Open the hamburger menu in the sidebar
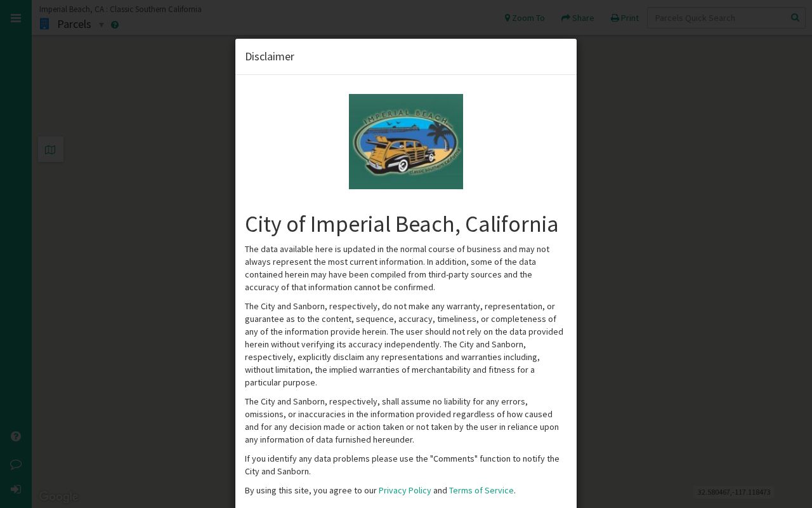Screen dimensions: 812x508 [16, 18]
